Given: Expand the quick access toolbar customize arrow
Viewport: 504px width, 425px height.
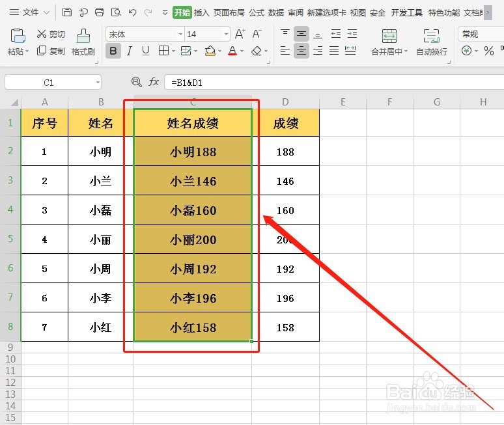Looking at the screenshot, I should point(165,13).
